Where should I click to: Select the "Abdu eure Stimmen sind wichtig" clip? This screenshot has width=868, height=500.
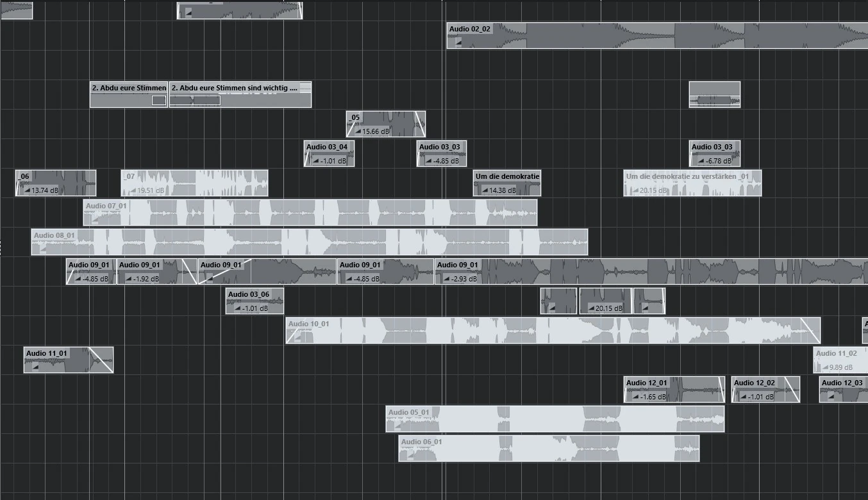[x=240, y=94]
